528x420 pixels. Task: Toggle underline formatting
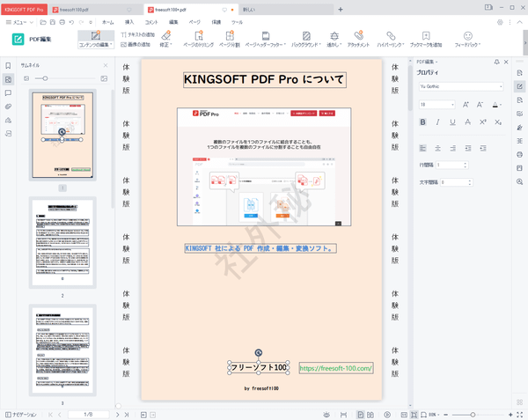click(452, 122)
